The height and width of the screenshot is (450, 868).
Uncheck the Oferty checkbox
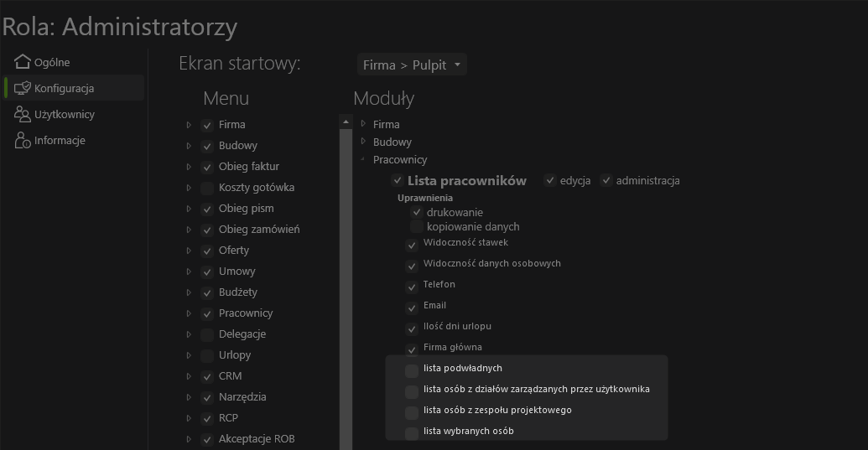pos(207,251)
